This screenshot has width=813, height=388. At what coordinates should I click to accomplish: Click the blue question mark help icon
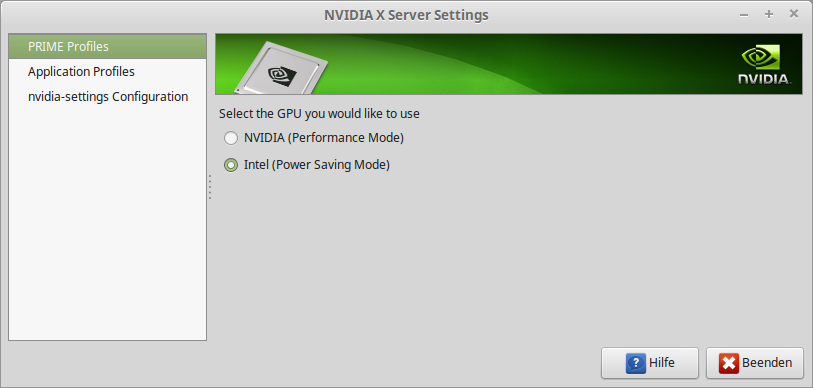(635, 363)
